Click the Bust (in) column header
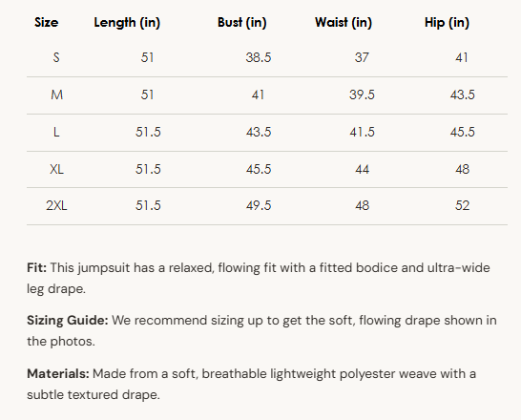The width and height of the screenshot is (521, 420). click(x=242, y=23)
